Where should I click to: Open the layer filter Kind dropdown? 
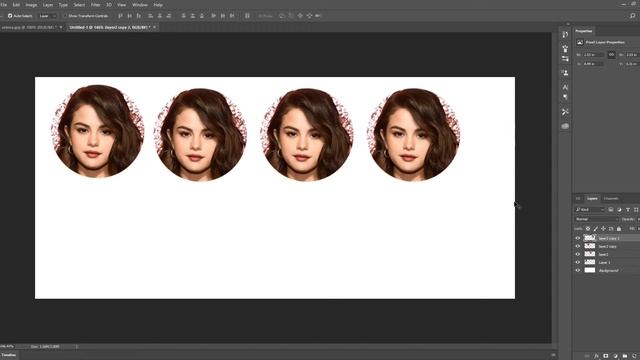point(590,210)
